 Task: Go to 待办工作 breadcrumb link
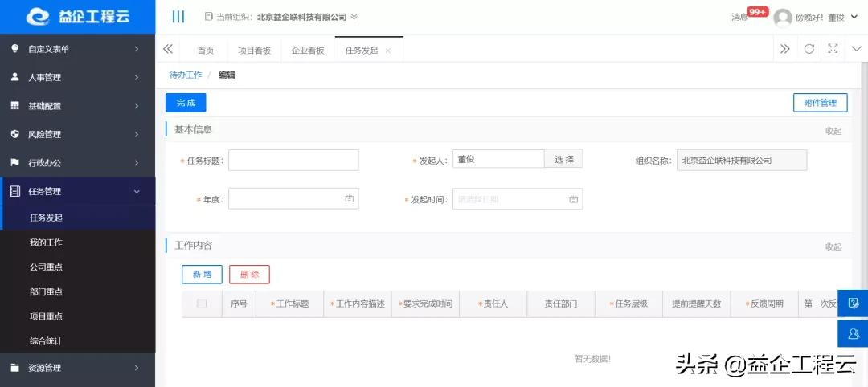click(x=186, y=75)
